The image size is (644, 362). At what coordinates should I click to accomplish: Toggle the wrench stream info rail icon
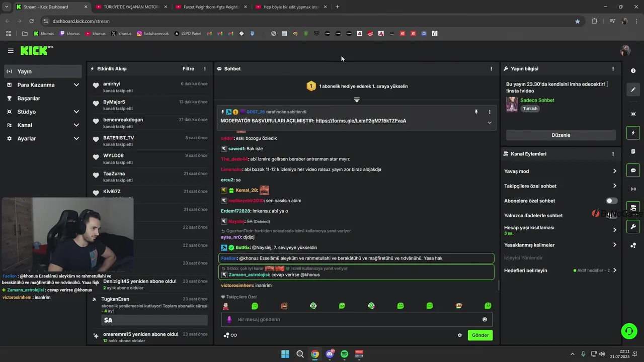(633, 227)
